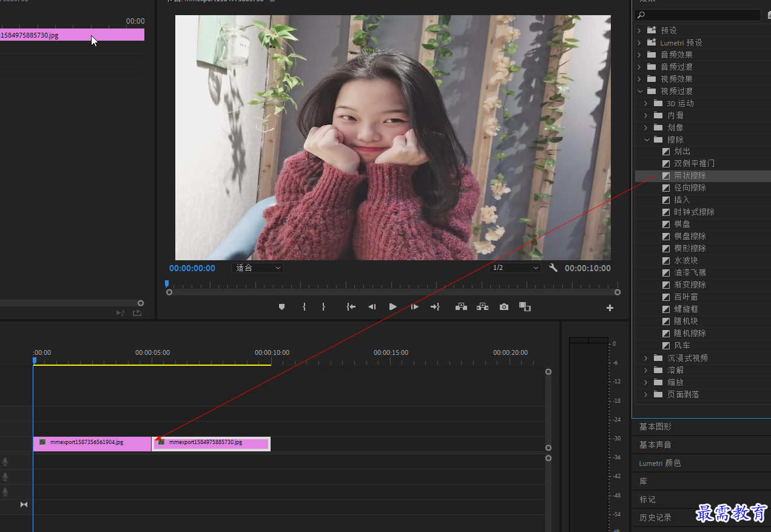Open the 标记 markers panel tab

click(647, 499)
